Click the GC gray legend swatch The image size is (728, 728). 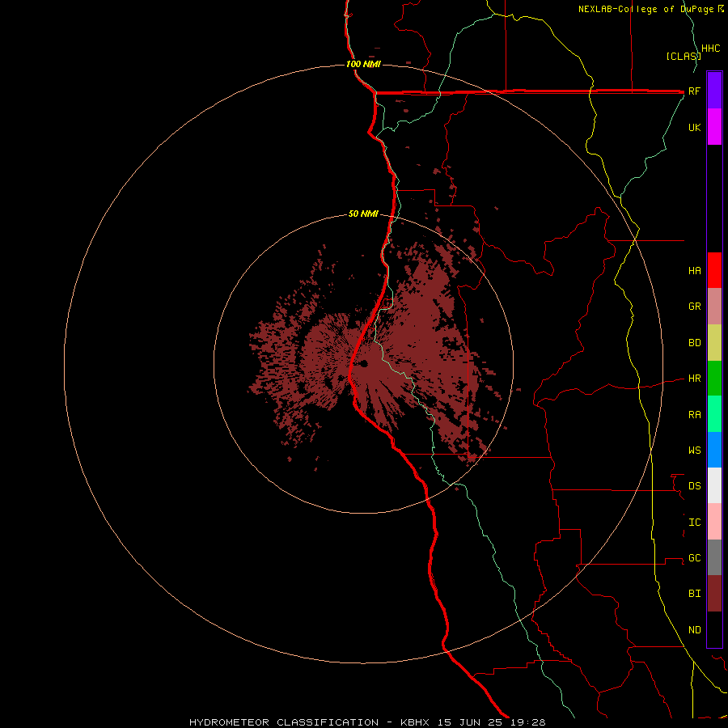tap(714, 557)
